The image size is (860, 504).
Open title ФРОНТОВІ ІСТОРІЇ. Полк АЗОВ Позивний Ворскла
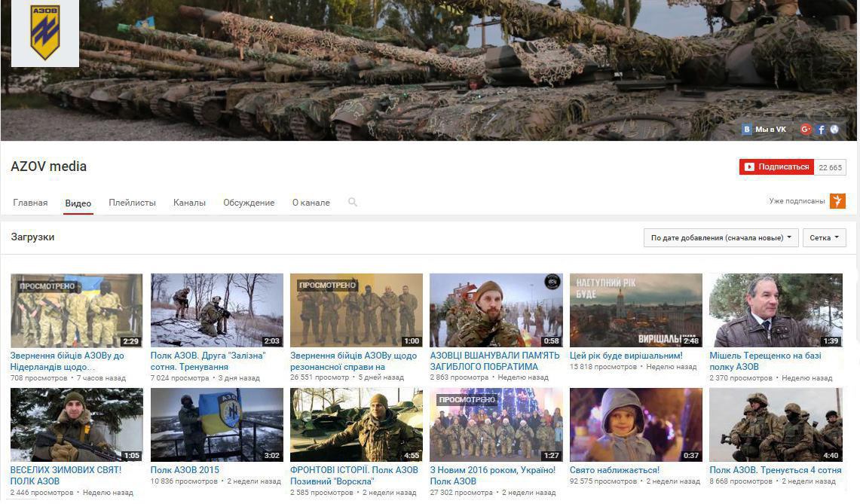(354, 475)
